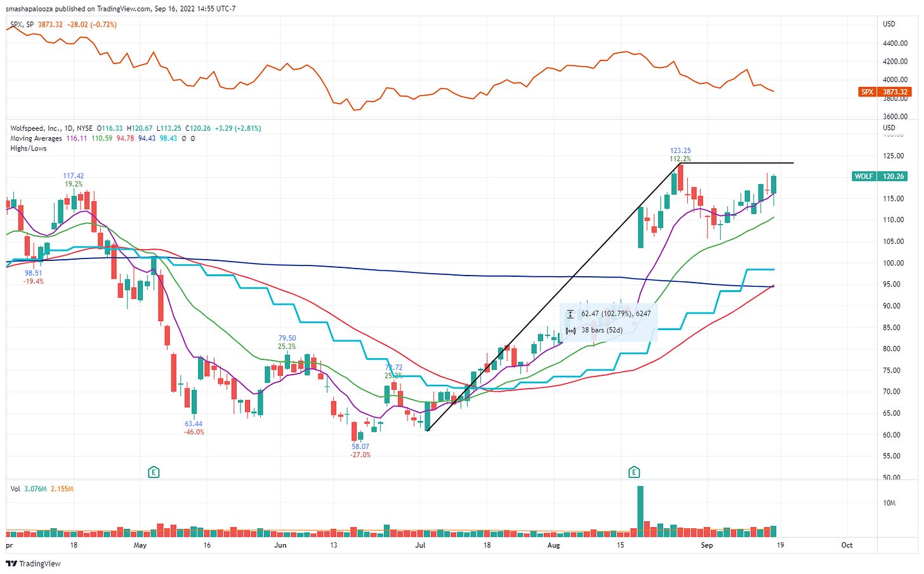Click the tallest green volume bar
Viewport: 924px width, 574px height.
640,512
